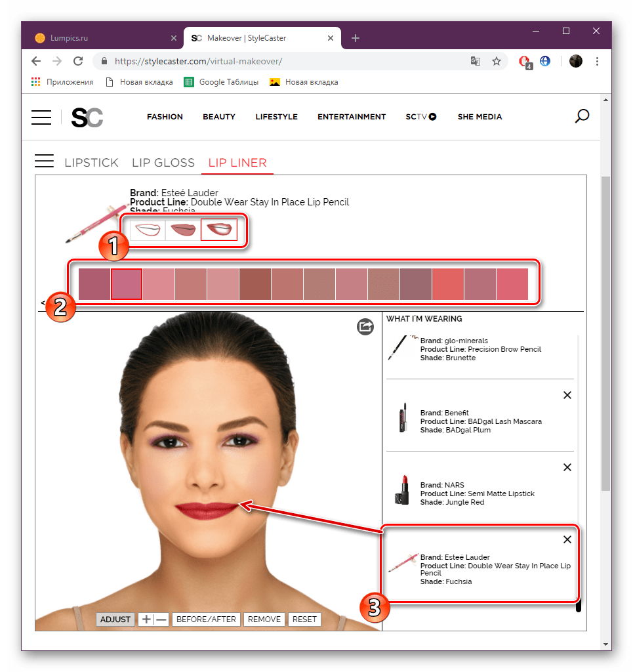The height and width of the screenshot is (672, 633).
Task: Open the StyleCaster search magnifier
Action: coord(581,117)
